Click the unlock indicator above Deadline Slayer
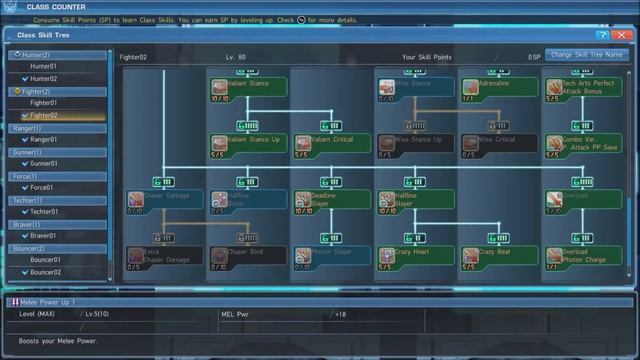The height and width of the screenshot is (360, 640). (331, 182)
